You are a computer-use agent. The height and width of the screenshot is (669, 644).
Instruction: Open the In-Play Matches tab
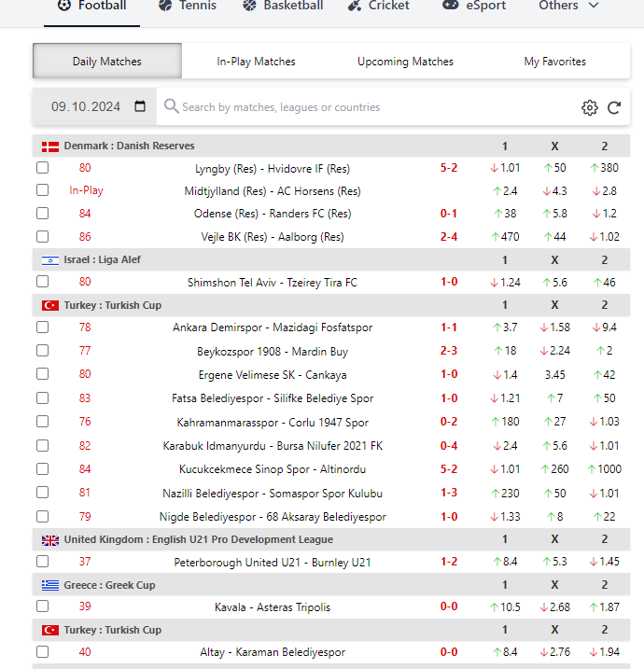(x=256, y=61)
